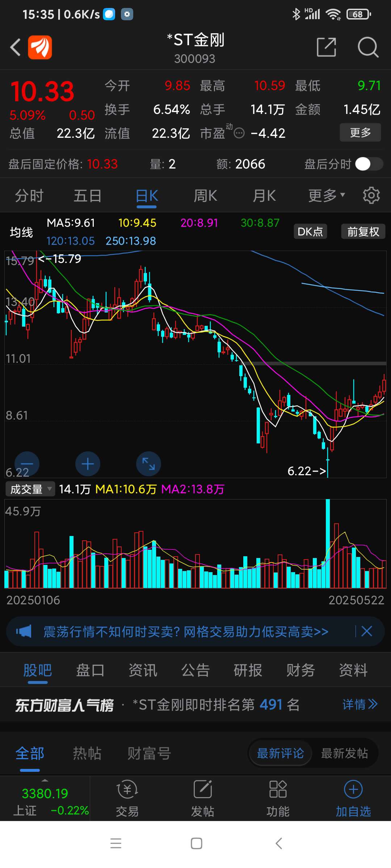391x868 pixels.
Task: Tap the volume bar chart
Action: [195, 544]
